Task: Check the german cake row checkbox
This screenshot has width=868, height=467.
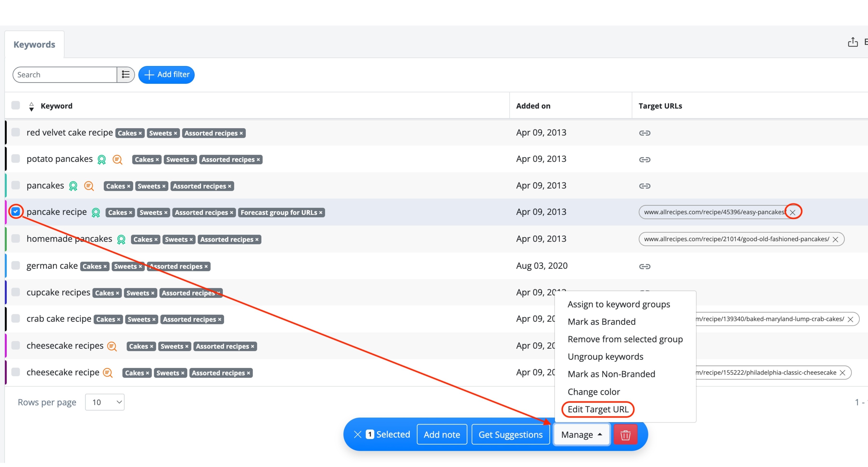Action: tap(15, 265)
